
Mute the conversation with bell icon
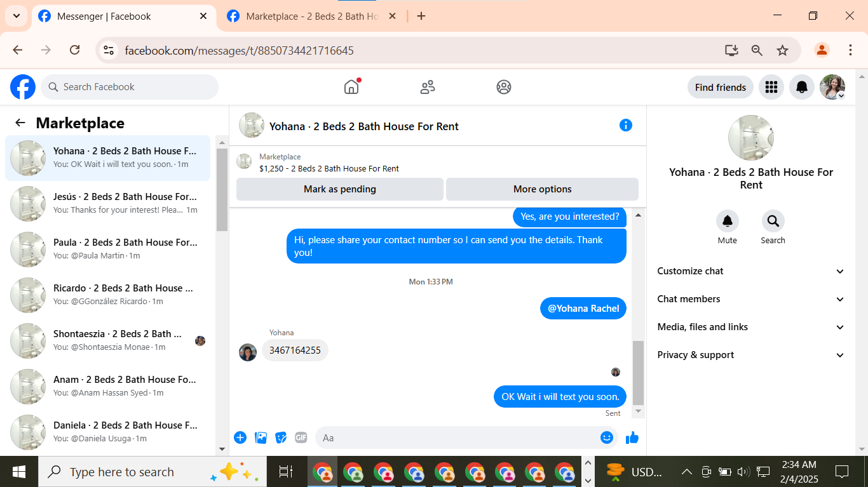(x=728, y=221)
